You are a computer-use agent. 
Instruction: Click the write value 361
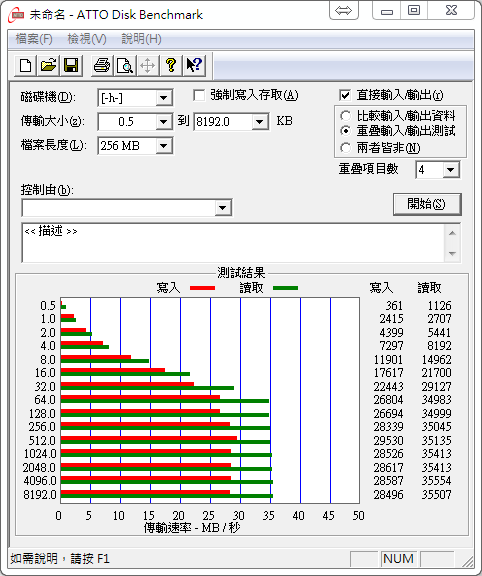394,306
